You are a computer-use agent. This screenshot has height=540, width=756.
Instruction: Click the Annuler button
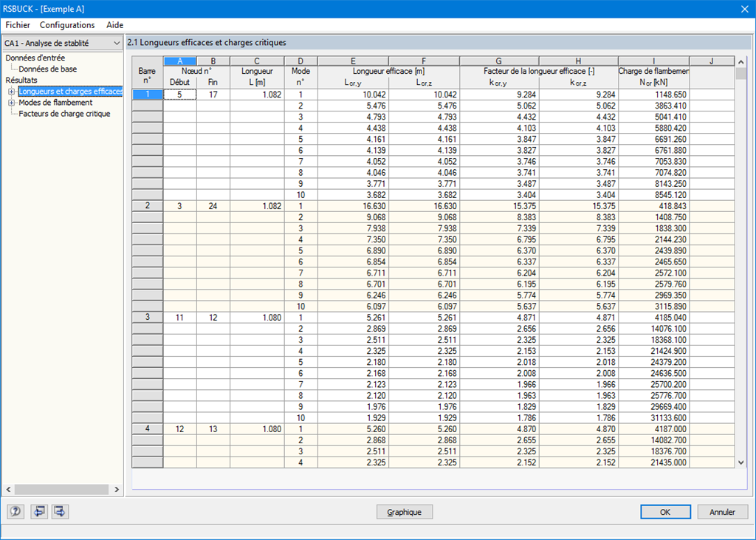click(722, 512)
